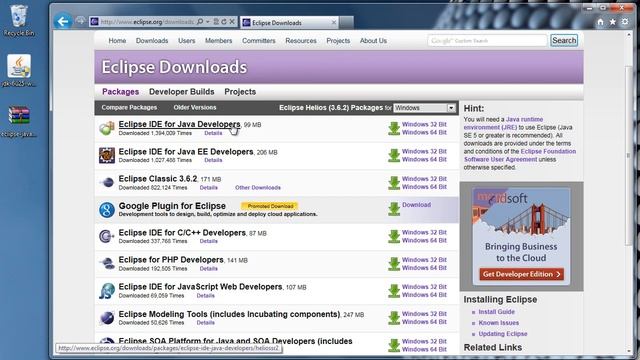Open the Resources menu item

tap(301, 41)
